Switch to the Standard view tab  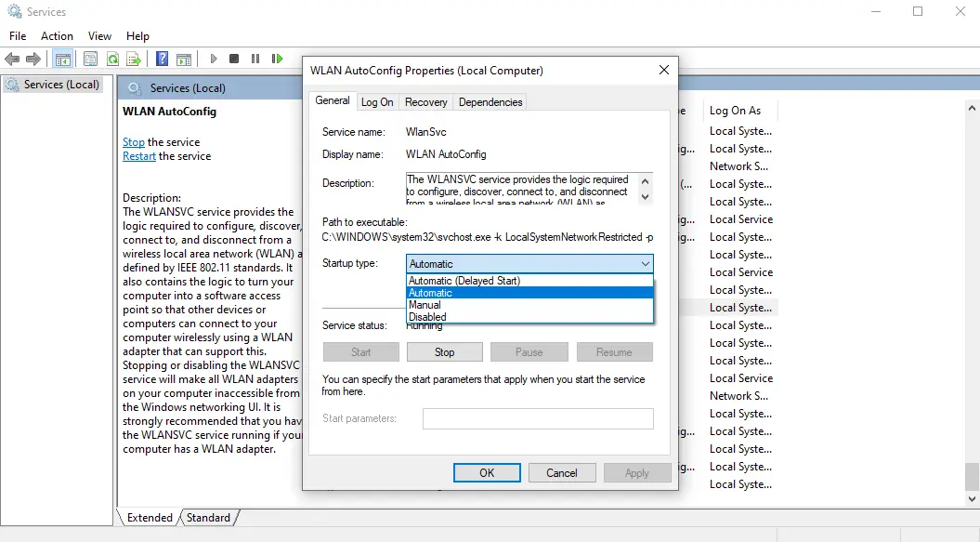[x=208, y=518]
